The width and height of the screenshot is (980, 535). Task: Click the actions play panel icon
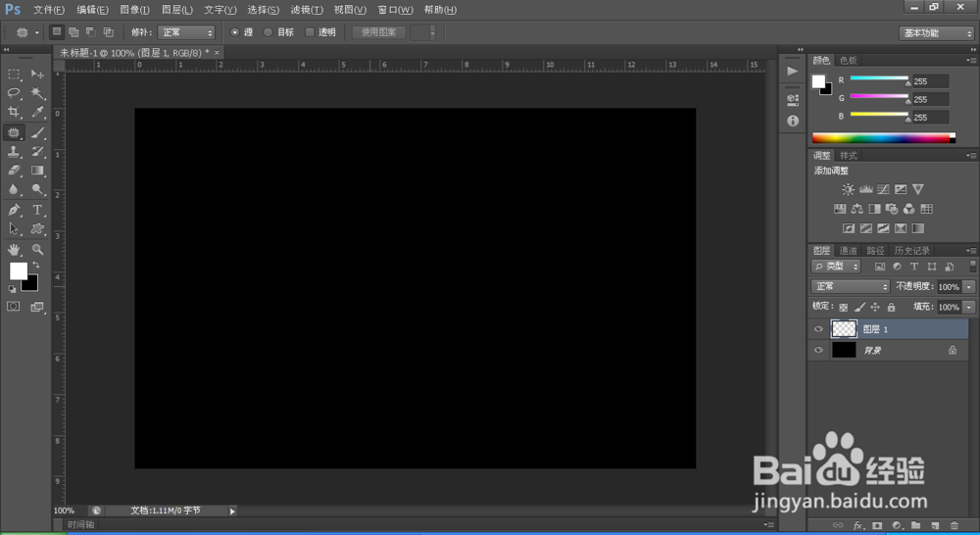point(793,71)
